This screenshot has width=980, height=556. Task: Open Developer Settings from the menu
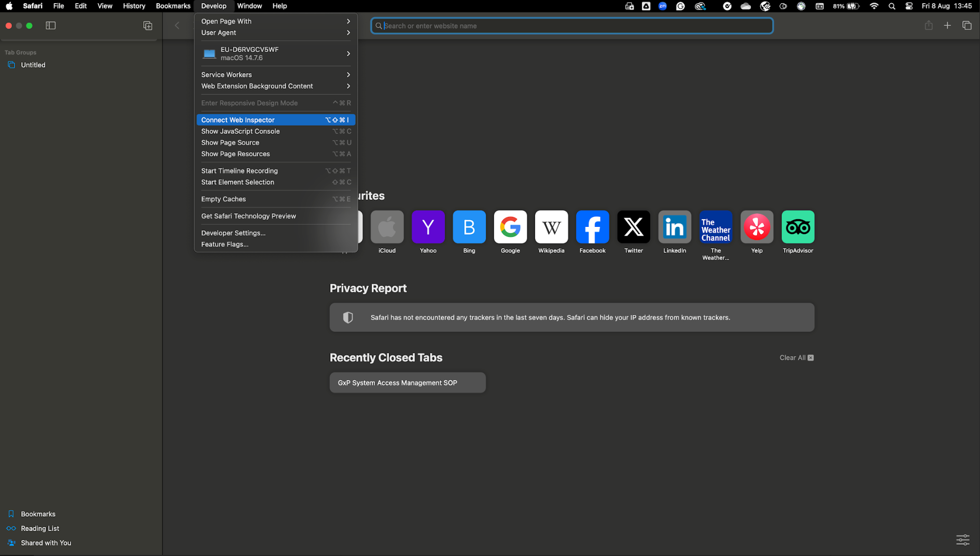pyautogui.click(x=233, y=233)
